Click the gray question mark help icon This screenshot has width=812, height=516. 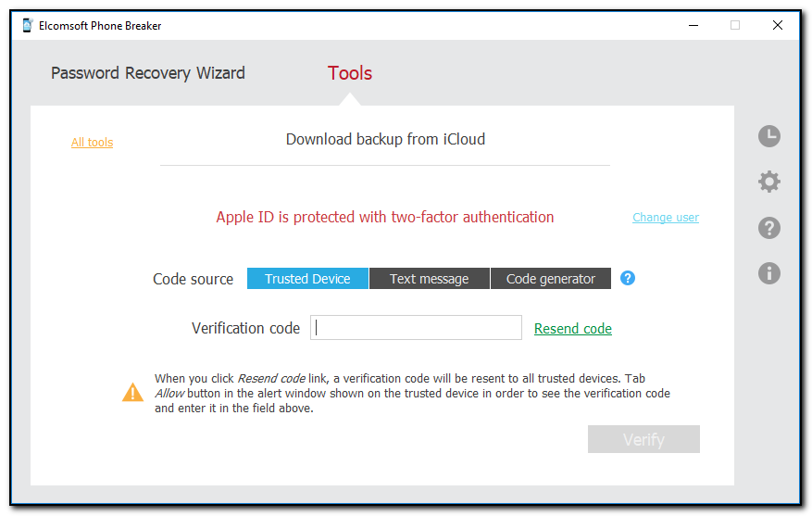click(x=768, y=228)
